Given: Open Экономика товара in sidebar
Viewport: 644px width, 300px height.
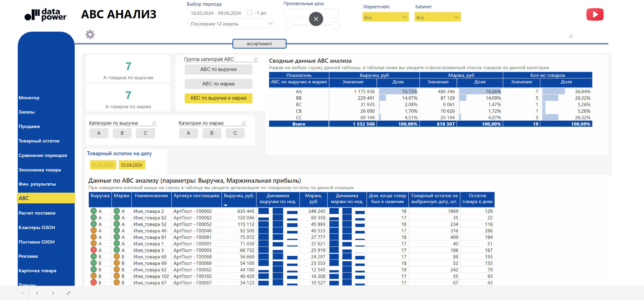Looking at the screenshot, I should [40, 170].
